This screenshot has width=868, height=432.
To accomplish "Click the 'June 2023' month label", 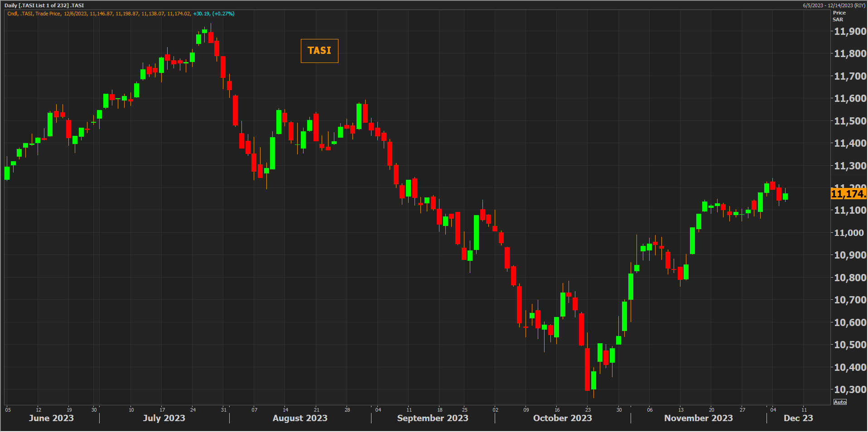I will coord(51,418).
